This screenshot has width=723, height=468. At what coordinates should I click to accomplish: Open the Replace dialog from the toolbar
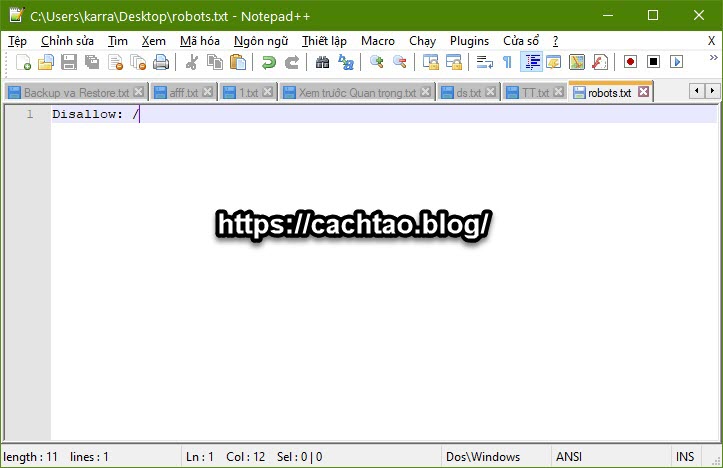tap(345, 62)
